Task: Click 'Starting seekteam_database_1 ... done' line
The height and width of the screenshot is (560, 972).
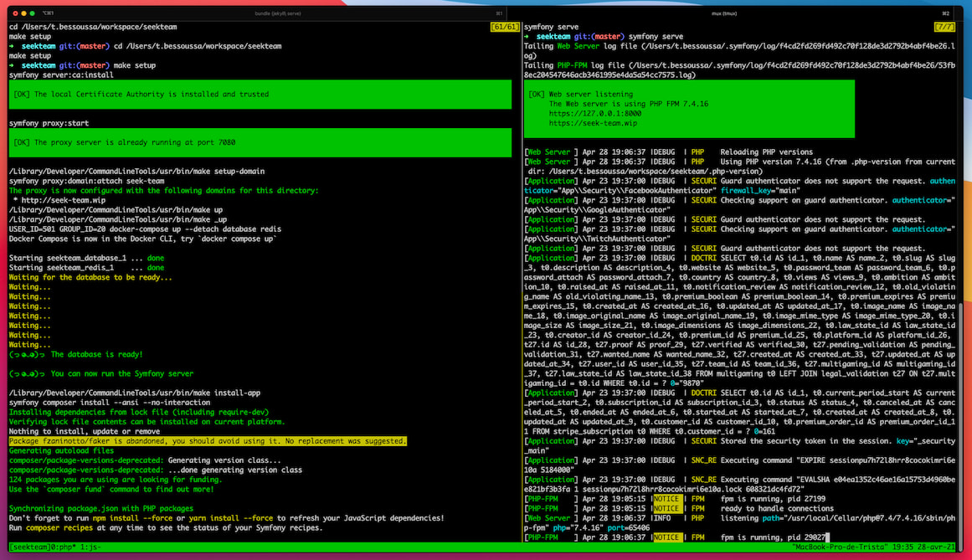Action: pyautogui.click(x=86, y=258)
